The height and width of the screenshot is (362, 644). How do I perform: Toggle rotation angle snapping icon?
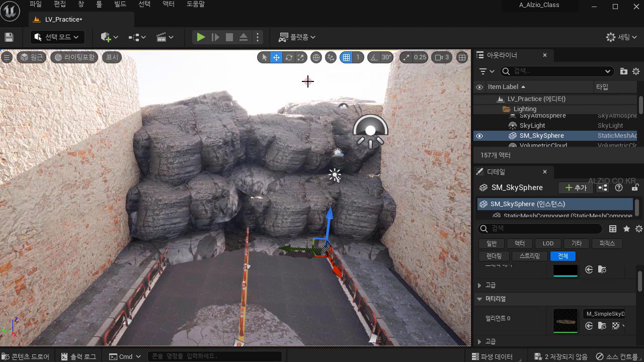point(374,57)
